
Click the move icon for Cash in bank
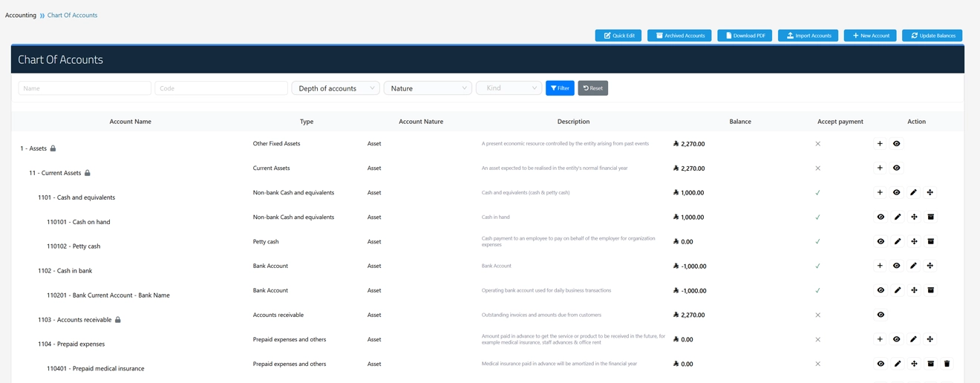(x=930, y=266)
